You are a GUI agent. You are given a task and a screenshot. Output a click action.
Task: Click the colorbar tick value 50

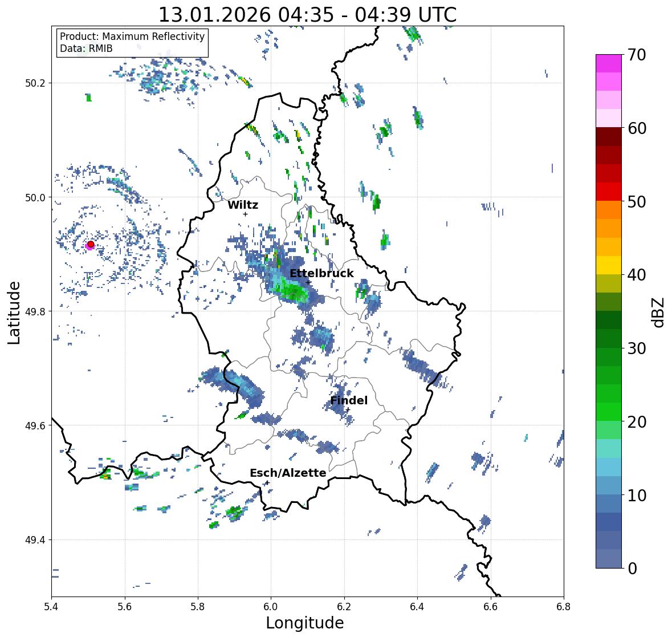coord(637,201)
